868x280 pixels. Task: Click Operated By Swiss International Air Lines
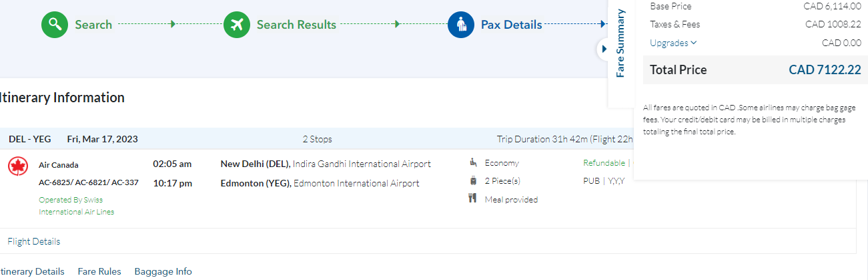(76, 205)
